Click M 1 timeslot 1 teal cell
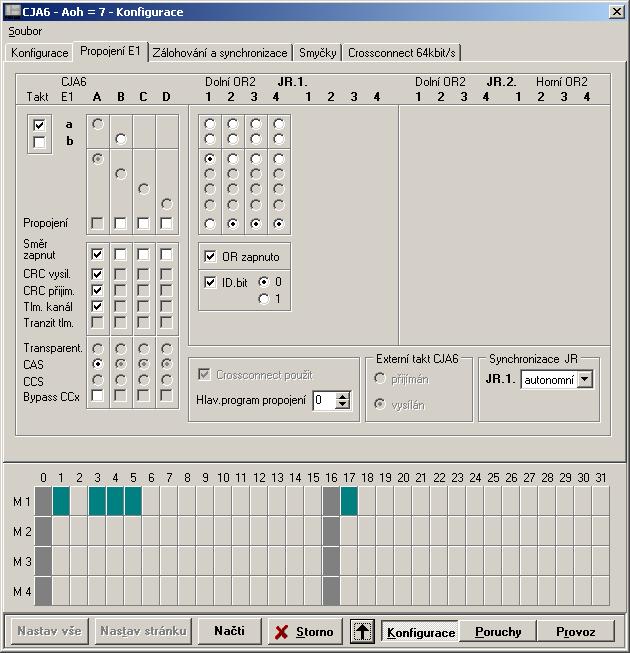630x653 pixels. (x=61, y=501)
